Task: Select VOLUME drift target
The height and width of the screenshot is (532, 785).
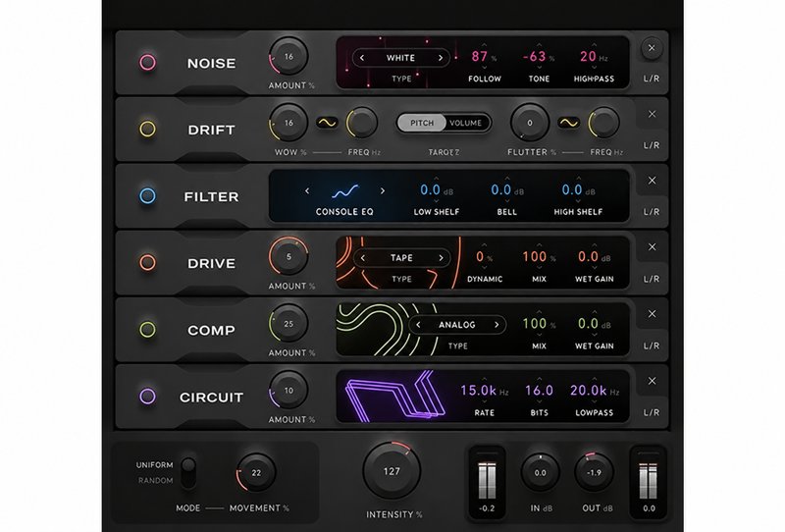Action: click(465, 123)
